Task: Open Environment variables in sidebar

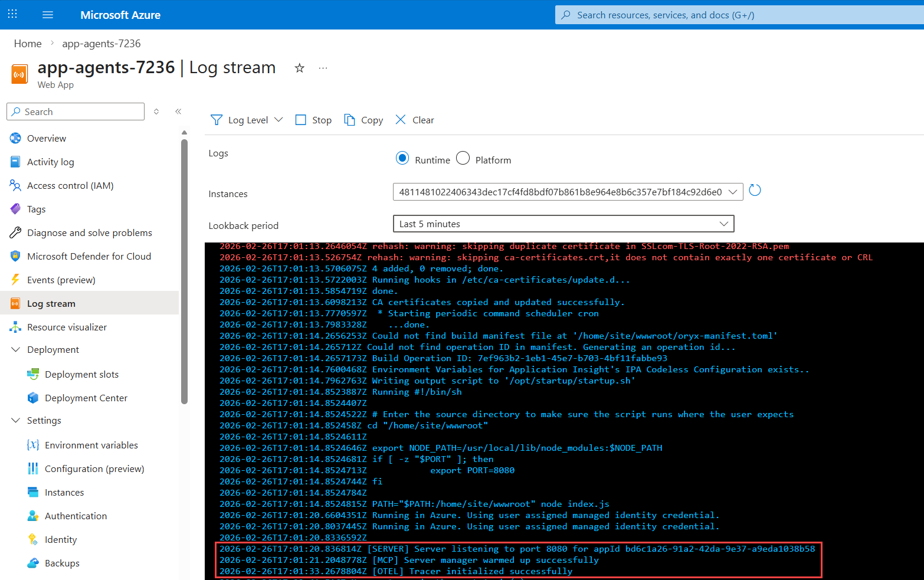Action: pos(91,445)
